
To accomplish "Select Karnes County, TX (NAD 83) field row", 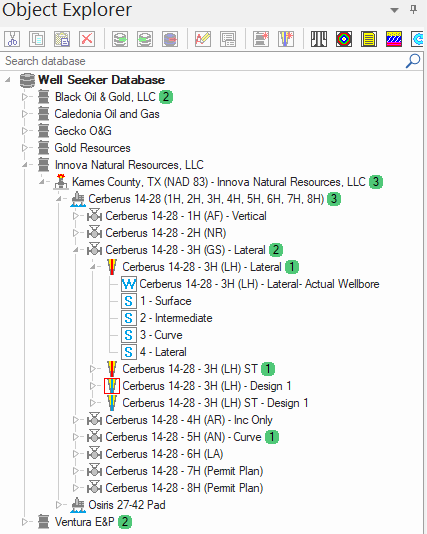I will 219,182.
